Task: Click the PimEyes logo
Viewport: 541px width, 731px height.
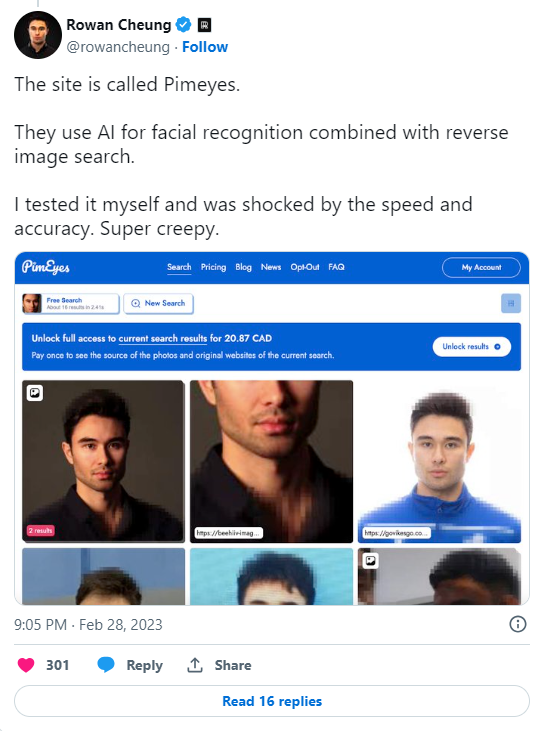Action: [x=46, y=267]
